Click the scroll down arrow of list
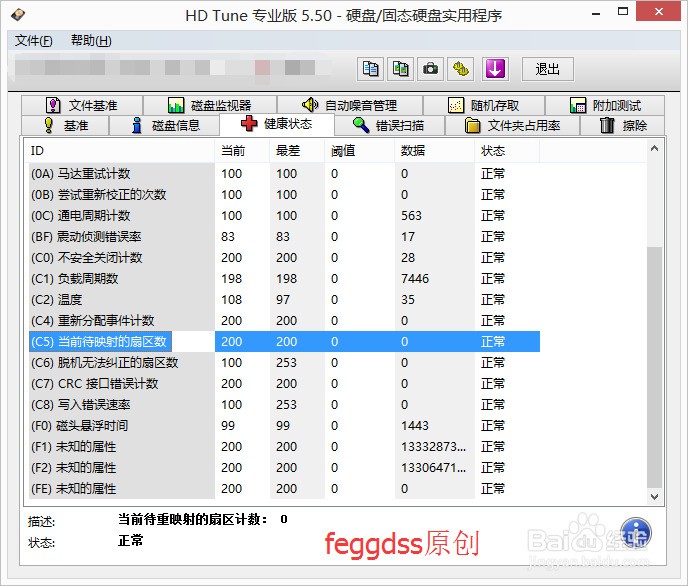This screenshot has height=586, width=688. coord(654,497)
